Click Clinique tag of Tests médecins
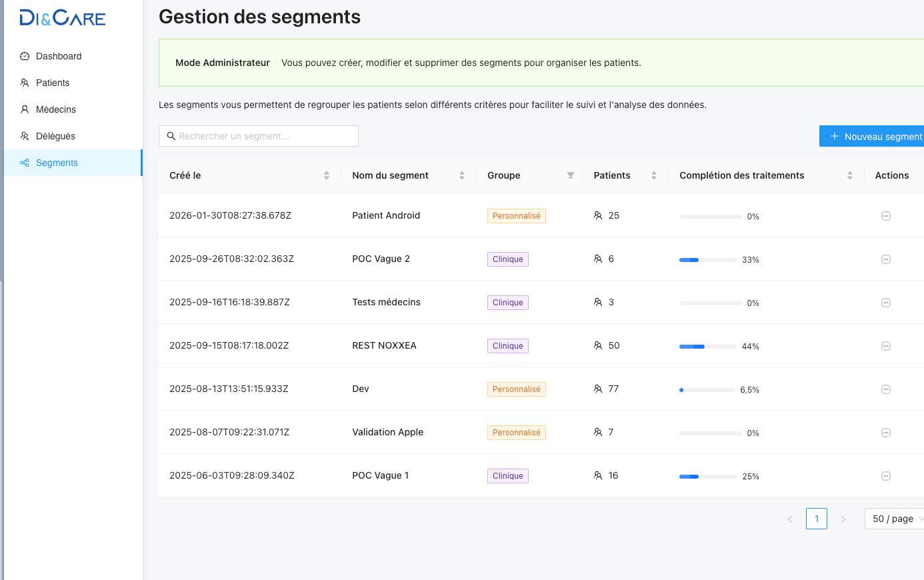Screen dimensions: 924x580 (508, 303)
